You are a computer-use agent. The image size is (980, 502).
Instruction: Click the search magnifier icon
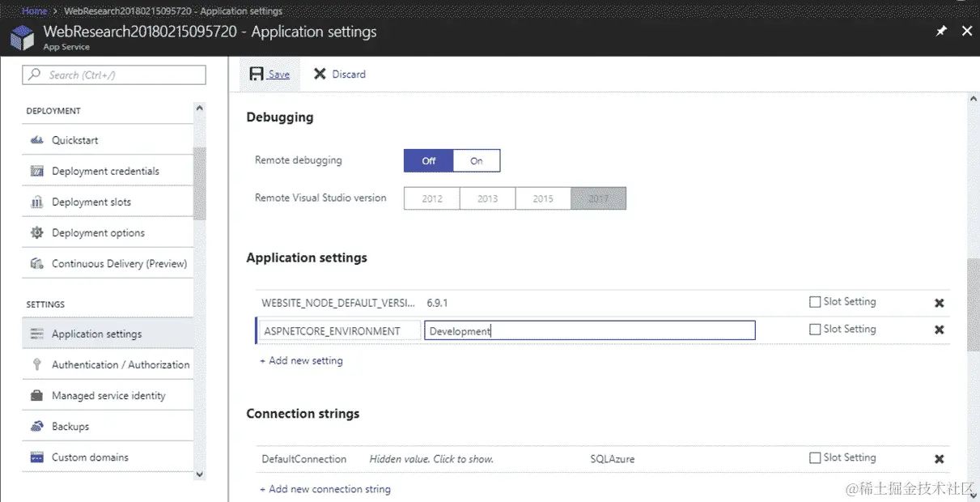pyautogui.click(x=34, y=74)
